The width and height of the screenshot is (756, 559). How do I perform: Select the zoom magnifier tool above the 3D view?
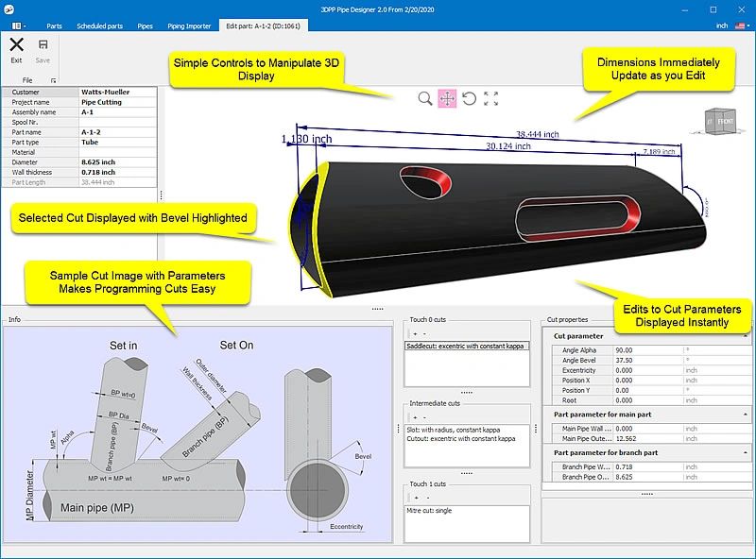[426, 98]
